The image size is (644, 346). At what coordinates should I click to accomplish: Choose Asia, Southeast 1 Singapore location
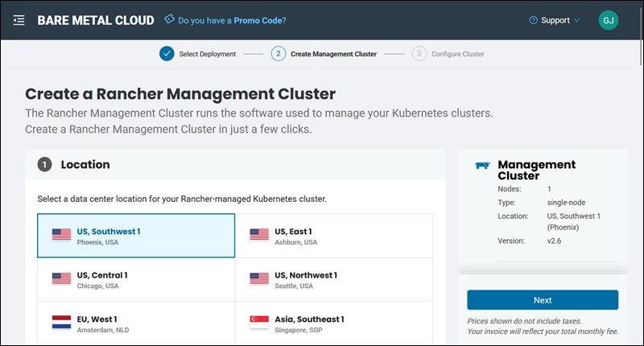pos(334,323)
